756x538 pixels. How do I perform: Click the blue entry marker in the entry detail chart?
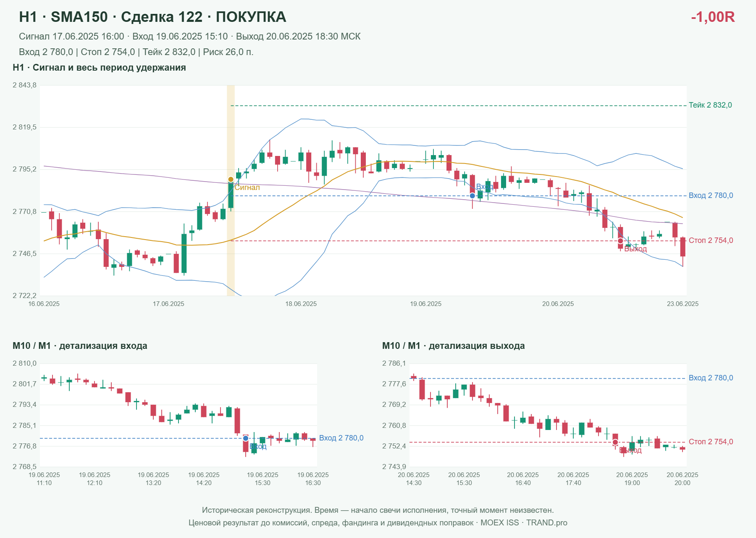click(x=246, y=438)
